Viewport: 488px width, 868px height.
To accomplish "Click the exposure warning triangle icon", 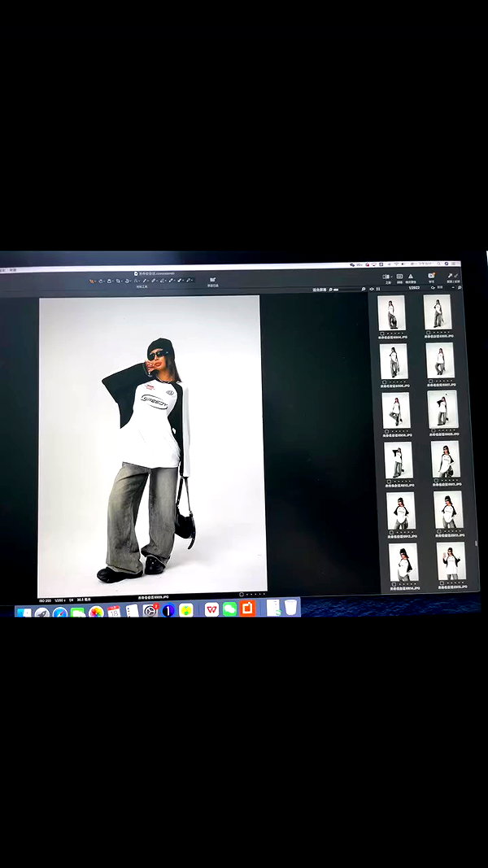I will pos(411,277).
